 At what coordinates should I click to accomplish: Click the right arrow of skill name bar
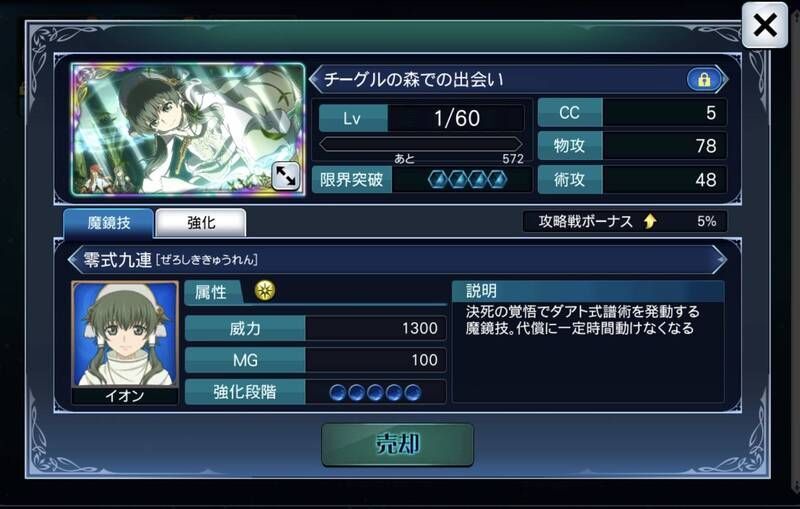(719, 260)
